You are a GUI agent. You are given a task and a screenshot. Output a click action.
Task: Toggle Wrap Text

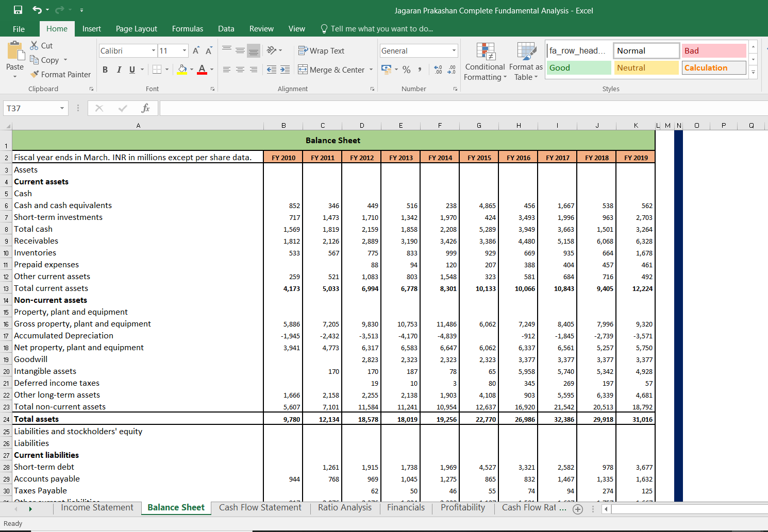321,50
